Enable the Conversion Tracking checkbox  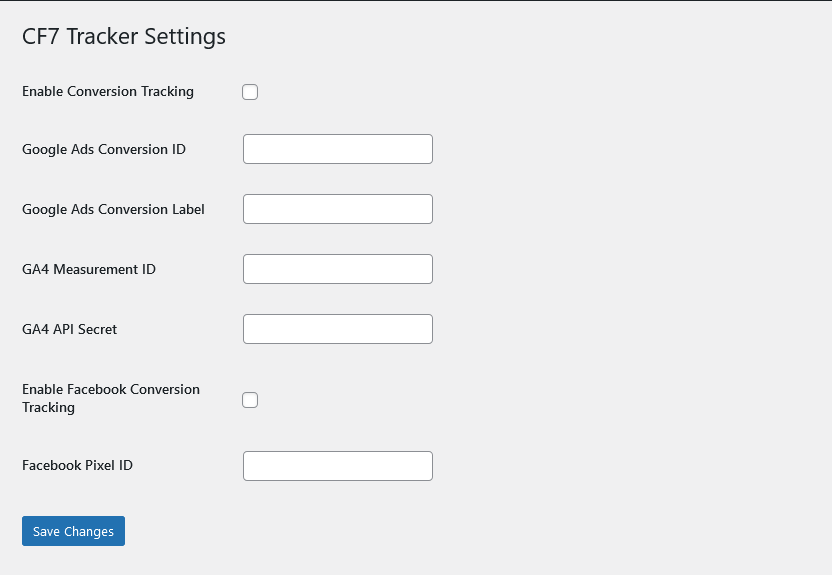[250, 92]
